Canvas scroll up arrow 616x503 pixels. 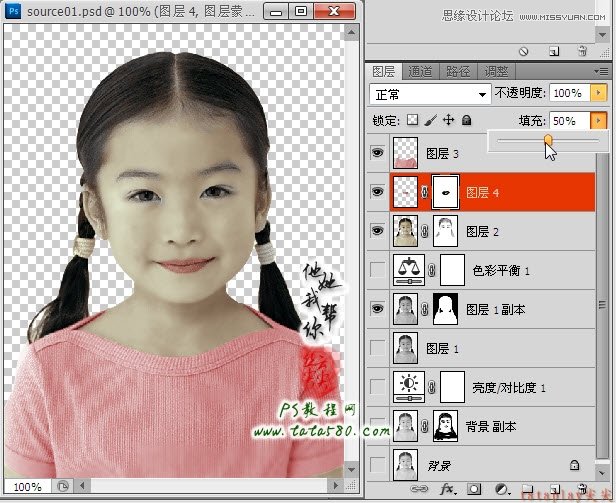tap(351, 33)
